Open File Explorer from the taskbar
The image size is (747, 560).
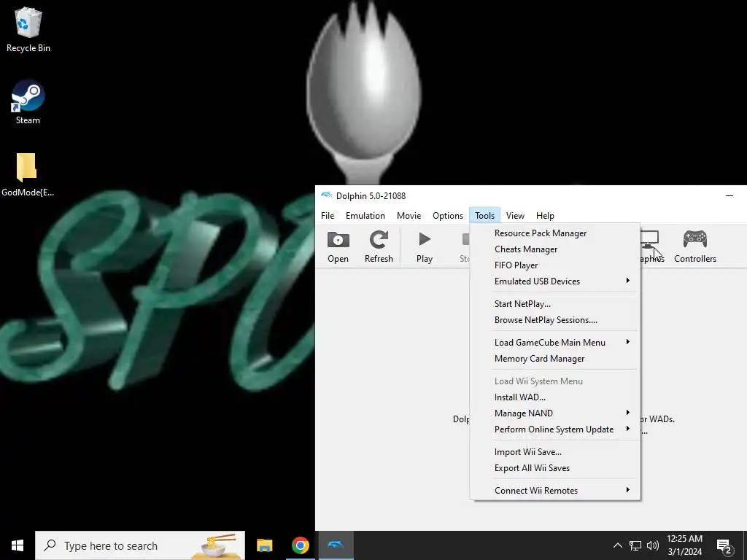264,545
